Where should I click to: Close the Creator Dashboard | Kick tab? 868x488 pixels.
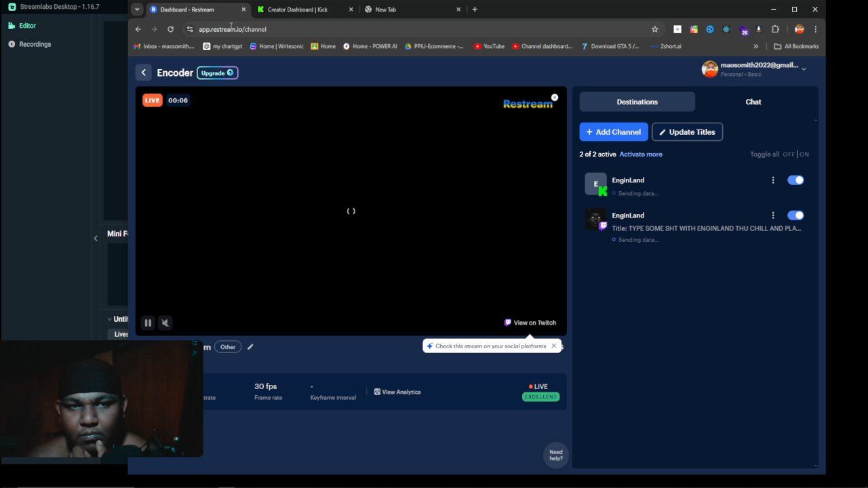[x=351, y=9]
